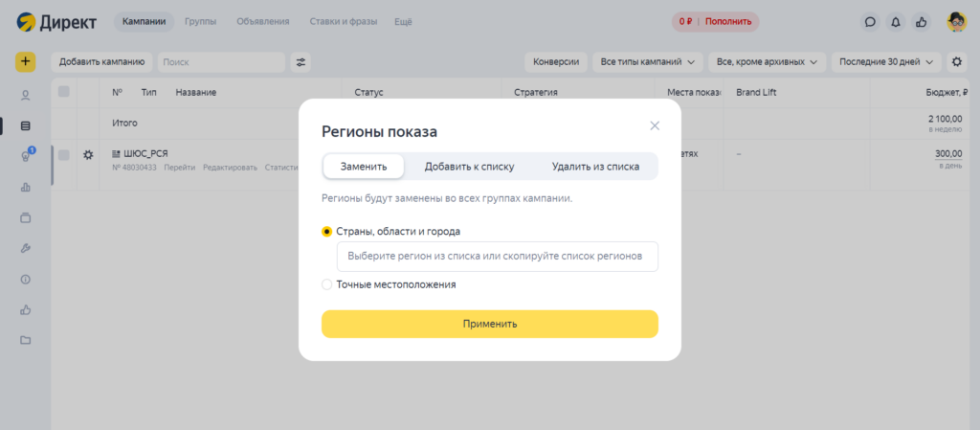Select 'Точные местоположения' radio option

point(327,284)
